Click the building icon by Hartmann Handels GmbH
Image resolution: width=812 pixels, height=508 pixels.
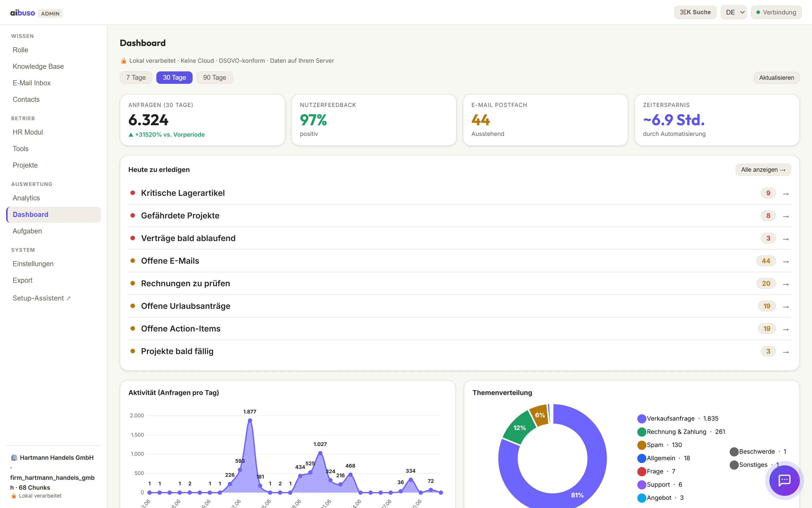coord(14,458)
